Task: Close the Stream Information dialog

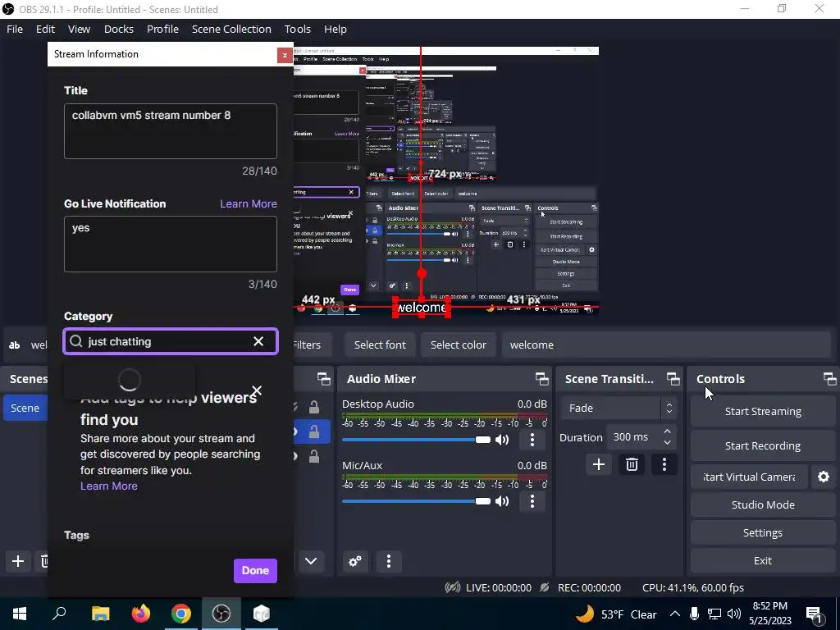Action: (x=285, y=55)
